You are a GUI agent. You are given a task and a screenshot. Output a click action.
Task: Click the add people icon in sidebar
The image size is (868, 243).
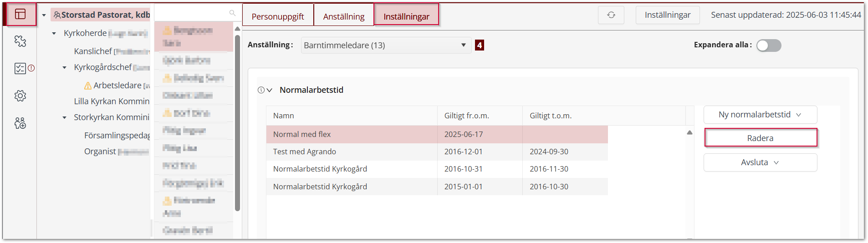(20, 123)
